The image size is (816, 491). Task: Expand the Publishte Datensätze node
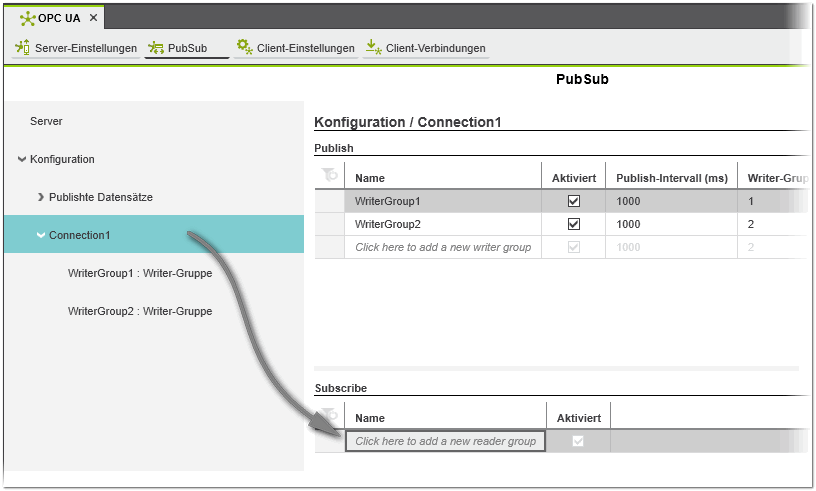click(x=41, y=197)
